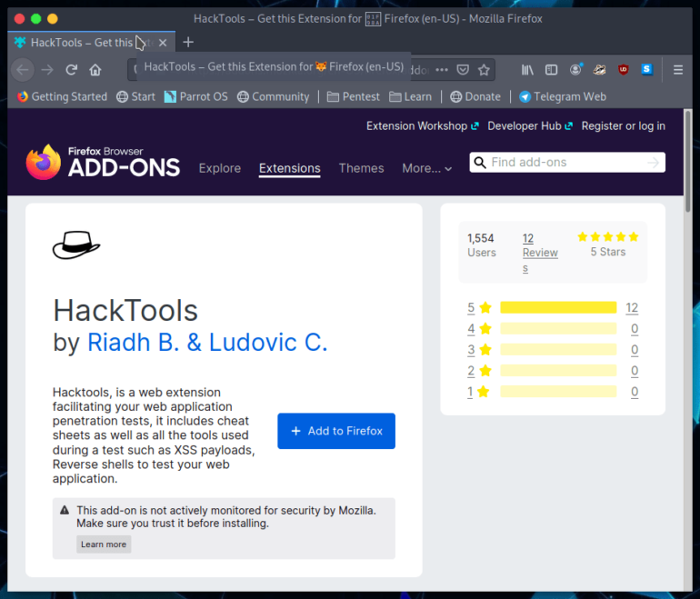Screen dimensions: 700x599
Task: Submit search with the arrow button
Action: [x=653, y=163]
